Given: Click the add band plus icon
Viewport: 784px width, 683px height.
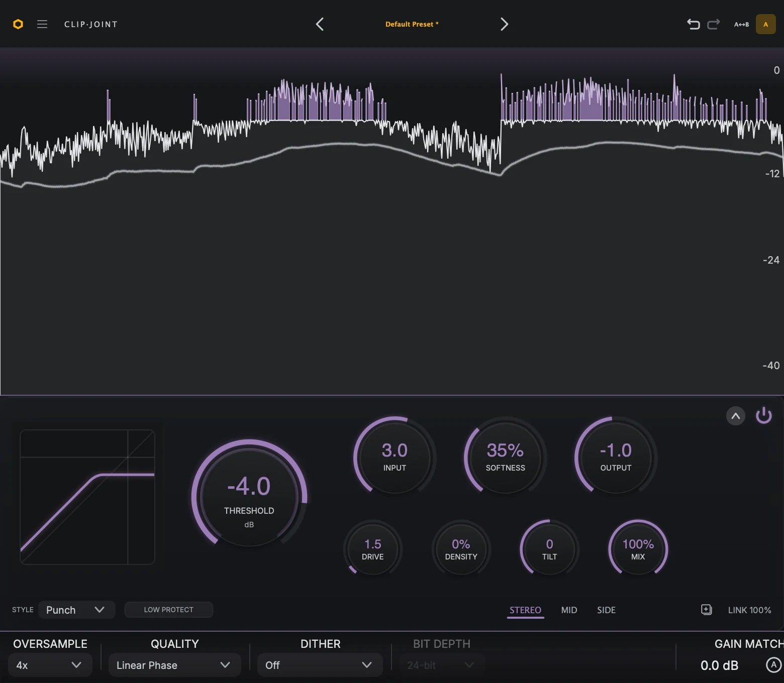Looking at the screenshot, I should pyautogui.click(x=707, y=610).
